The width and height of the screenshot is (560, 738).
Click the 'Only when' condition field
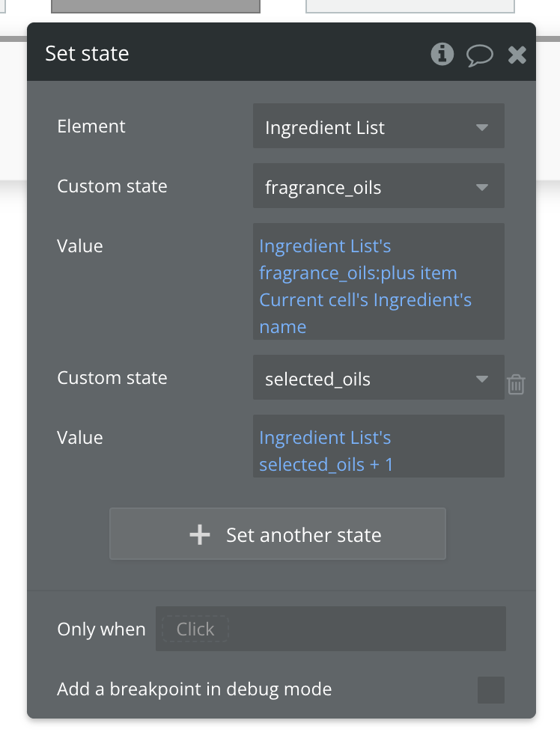(330, 629)
